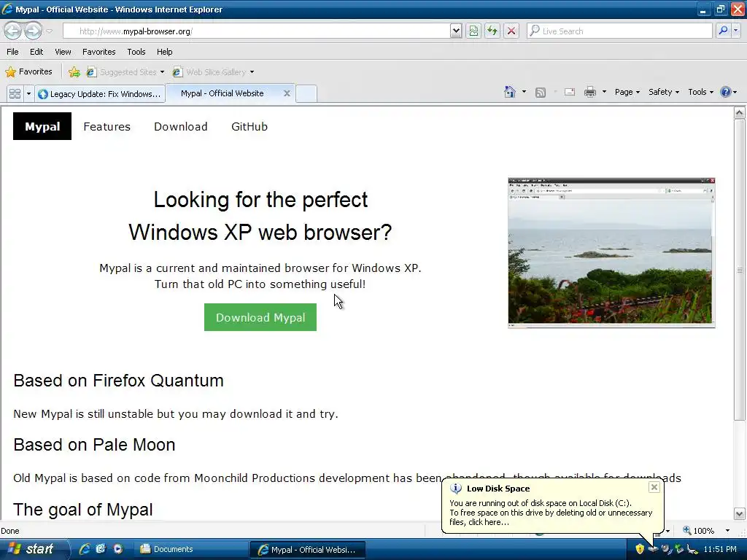Expand the Home button dropdown arrow
This screenshot has height=560, width=747.
point(524,92)
